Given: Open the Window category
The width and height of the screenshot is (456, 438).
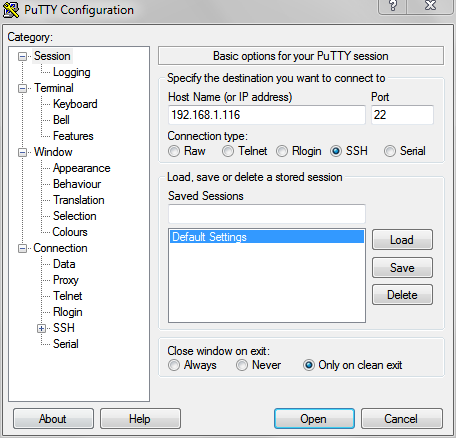Looking at the screenshot, I should tap(53, 152).
